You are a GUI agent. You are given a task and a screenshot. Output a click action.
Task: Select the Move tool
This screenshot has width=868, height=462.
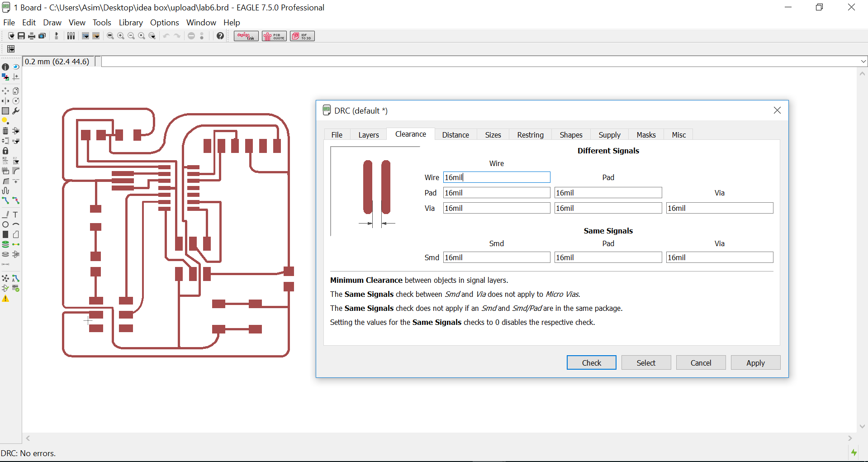(5, 91)
